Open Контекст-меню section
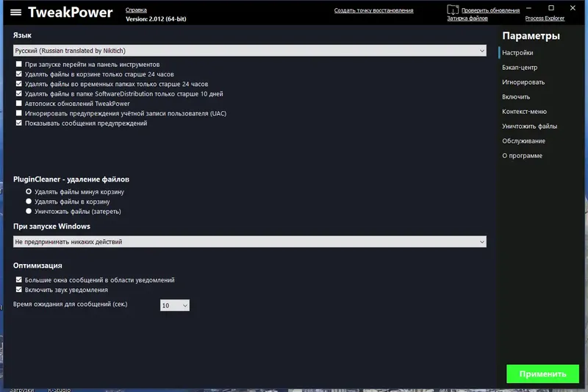The height and width of the screenshot is (392, 588). [x=524, y=111]
